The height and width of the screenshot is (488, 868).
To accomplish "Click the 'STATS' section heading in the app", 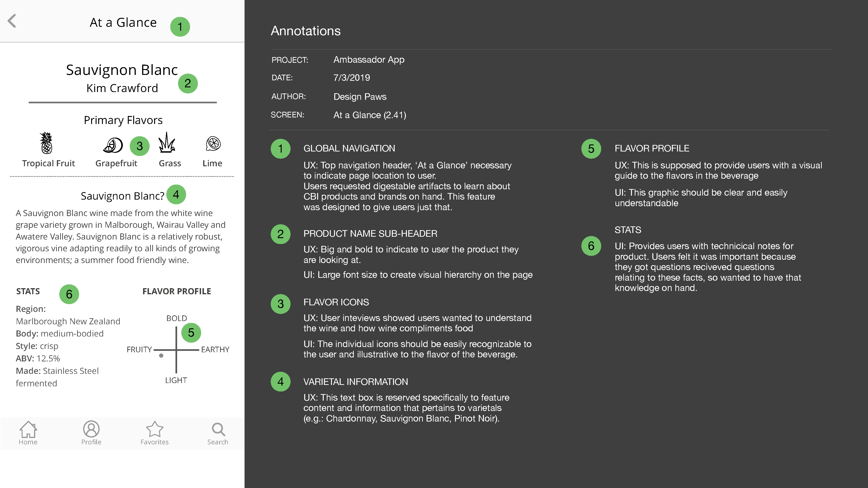I will [28, 291].
